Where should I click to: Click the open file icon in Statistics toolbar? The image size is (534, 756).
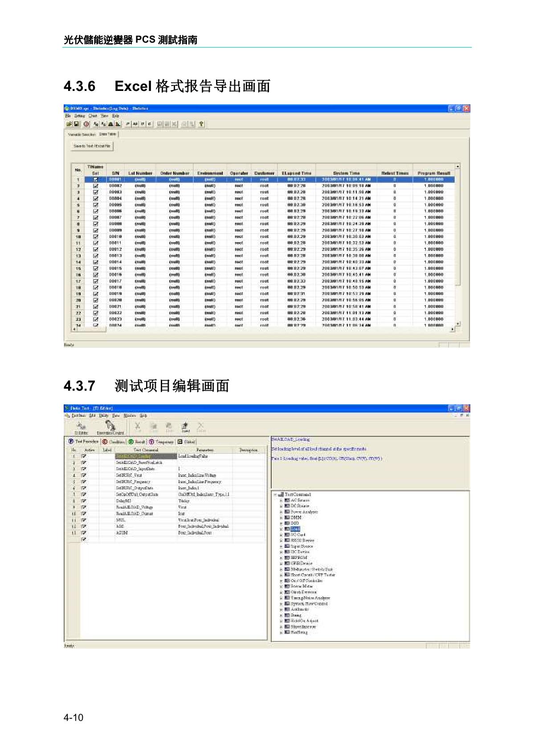[70, 124]
